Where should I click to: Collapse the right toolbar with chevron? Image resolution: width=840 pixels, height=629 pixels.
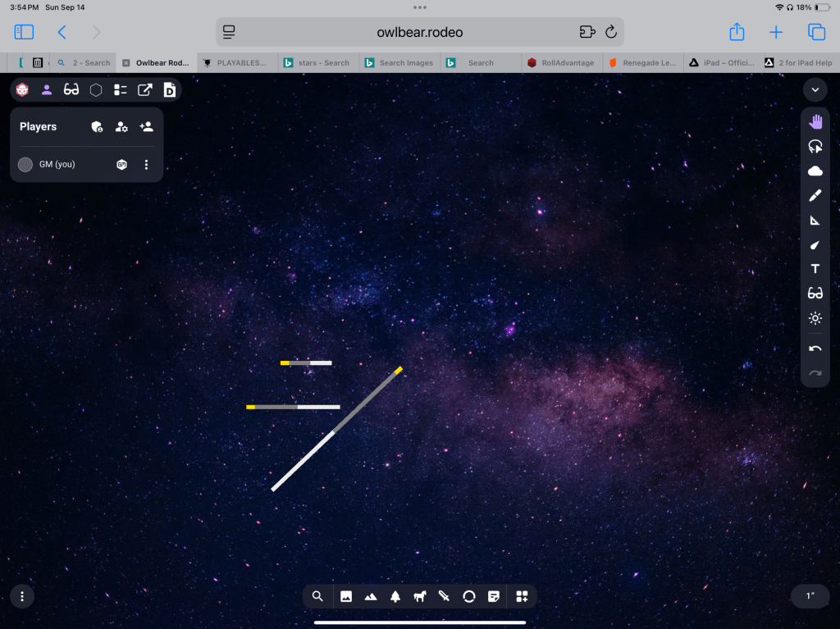point(815,89)
